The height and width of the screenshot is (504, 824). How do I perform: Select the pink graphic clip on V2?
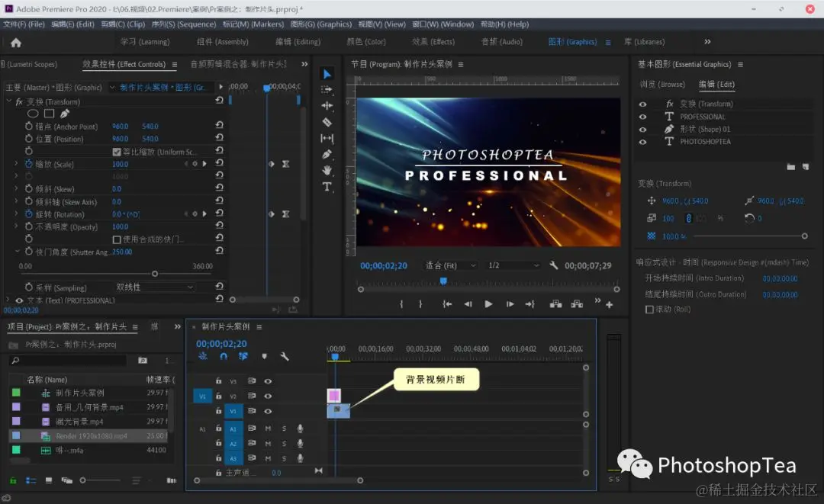[333, 395]
